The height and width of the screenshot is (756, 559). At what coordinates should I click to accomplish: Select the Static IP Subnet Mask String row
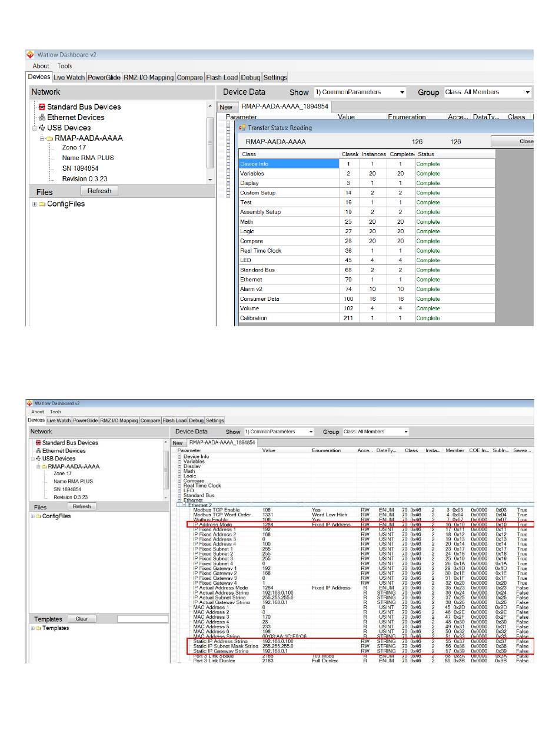coord(360,646)
